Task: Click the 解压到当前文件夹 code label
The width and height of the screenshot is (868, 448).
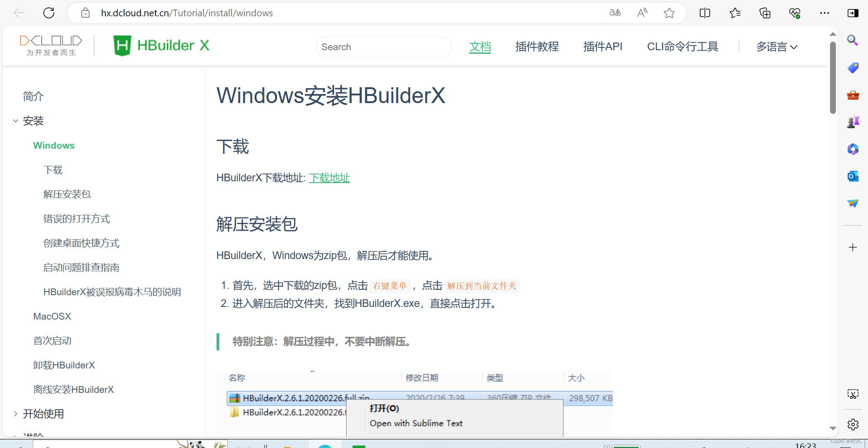Action: (x=482, y=286)
